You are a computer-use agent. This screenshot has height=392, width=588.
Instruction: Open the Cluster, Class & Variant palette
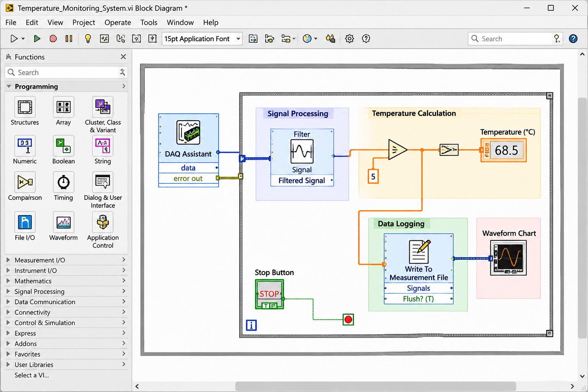pyautogui.click(x=103, y=107)
